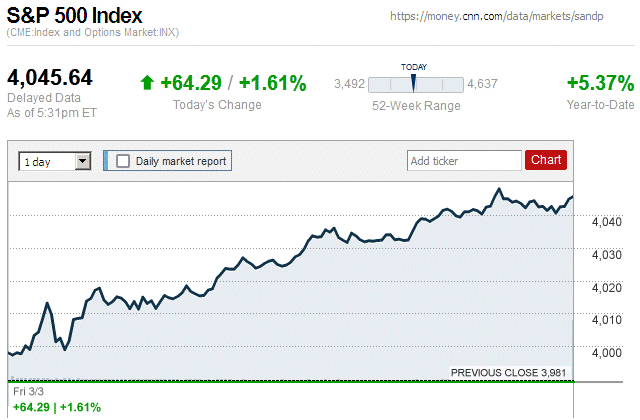The height and width of the screenshot is (420, 640).
Task: Click the +5.37% Year-to-Date value
Action: pyautogui.click(x=600, y=83)
